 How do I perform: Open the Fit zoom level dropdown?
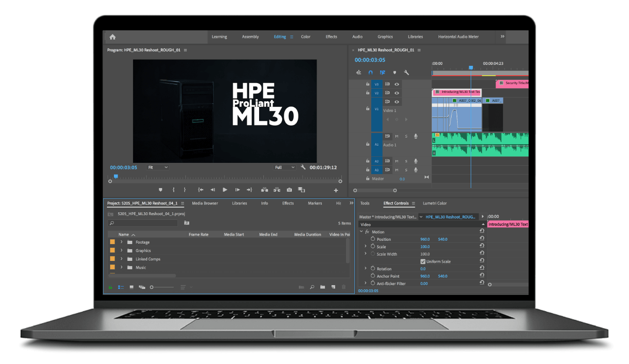157,167
